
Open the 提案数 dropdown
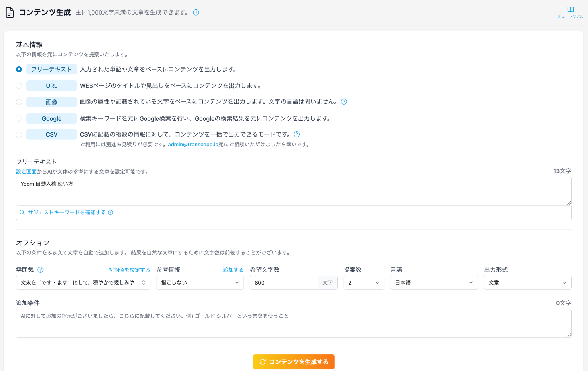tap(364, 282)
